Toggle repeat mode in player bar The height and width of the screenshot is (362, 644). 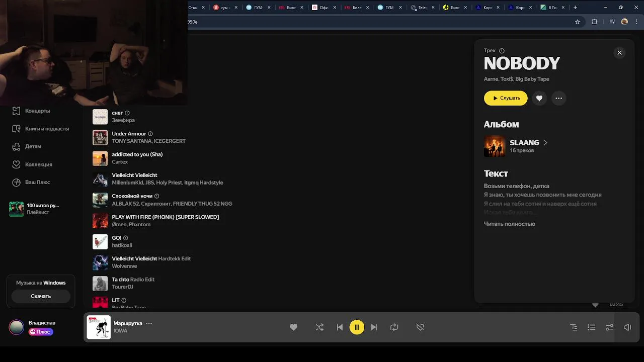coord(394,327)
